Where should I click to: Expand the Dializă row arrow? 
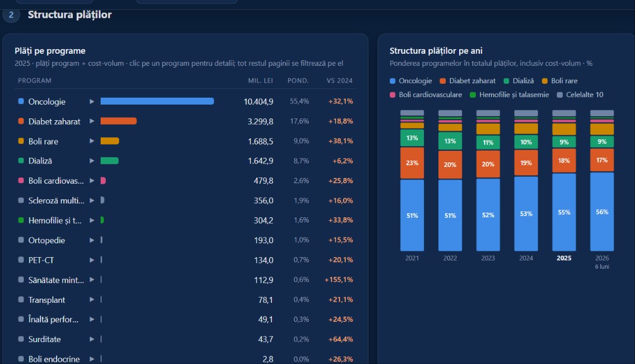[92, 161]
